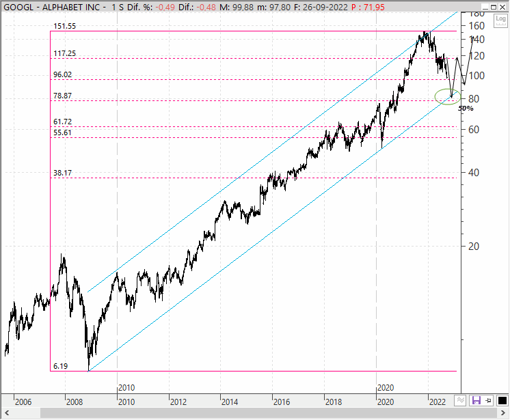Click the 120 price axis label
Viewport: 510px width, 420px height.
[x=477, y=56]
